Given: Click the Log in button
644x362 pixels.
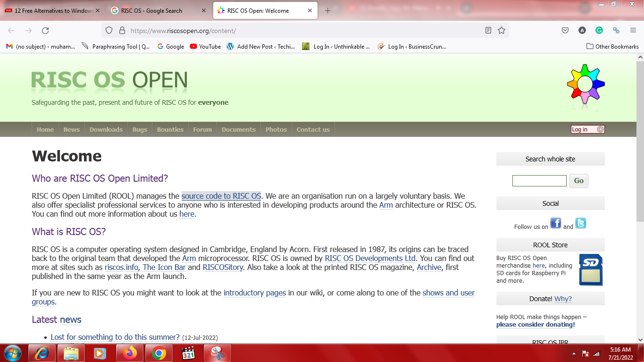Looking at the screenshot, I should [x=587, y=129].
